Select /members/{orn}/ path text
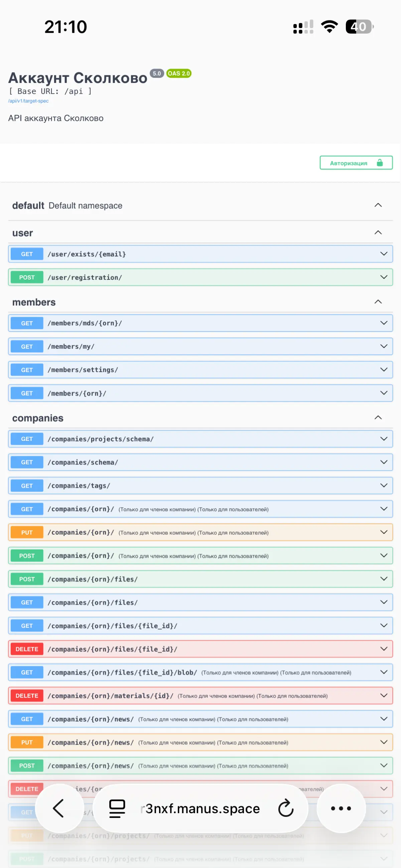This screenshot has height=868, width=401. pos(77,393)
